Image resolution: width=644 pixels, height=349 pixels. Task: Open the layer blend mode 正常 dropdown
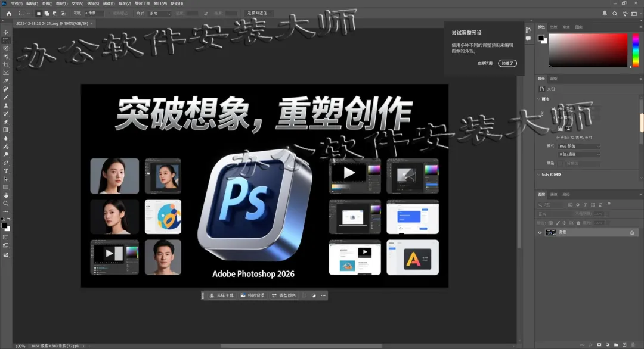click(x=555, y=214)
